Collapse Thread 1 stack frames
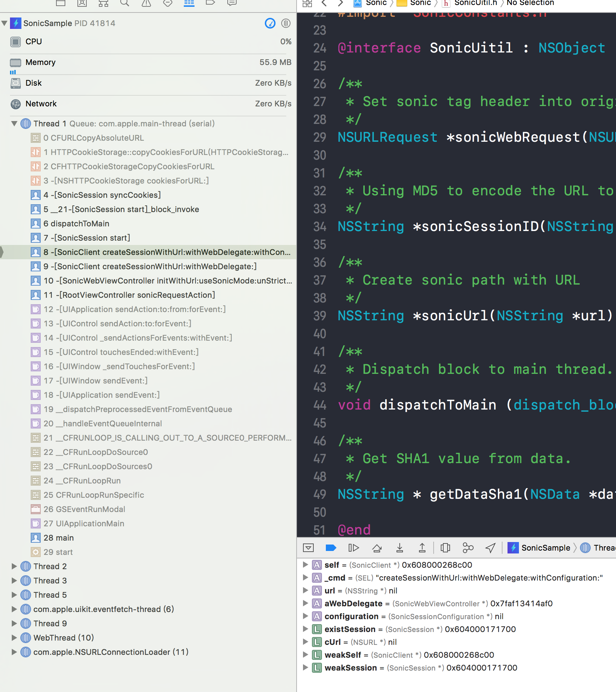 [14, 123]
